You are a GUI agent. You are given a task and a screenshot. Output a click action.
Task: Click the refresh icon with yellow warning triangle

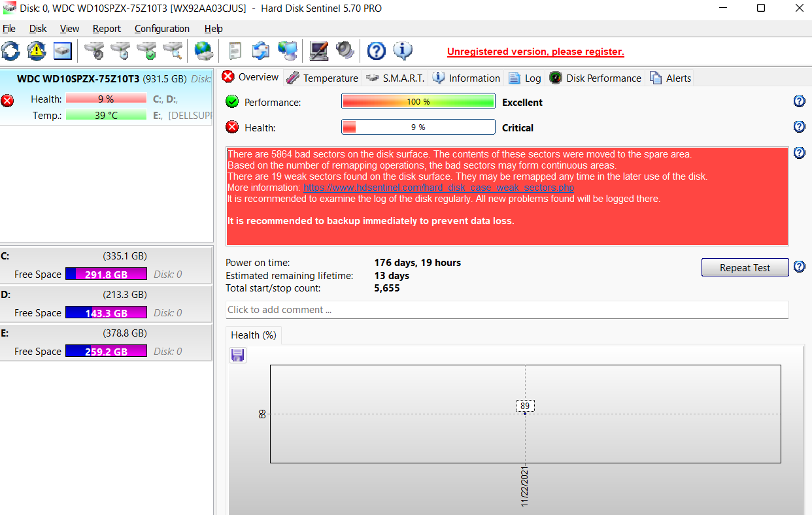coord(37,50)
